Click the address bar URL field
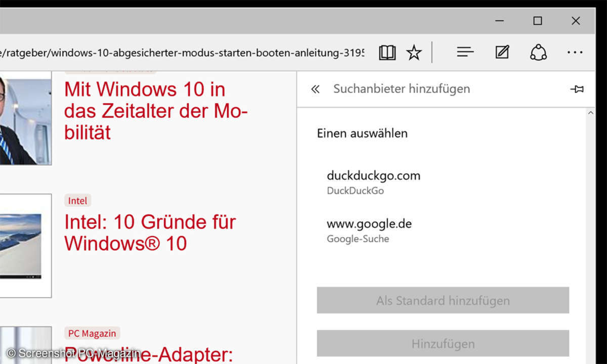This screenshot has width=607, height=364. (182, 52)
